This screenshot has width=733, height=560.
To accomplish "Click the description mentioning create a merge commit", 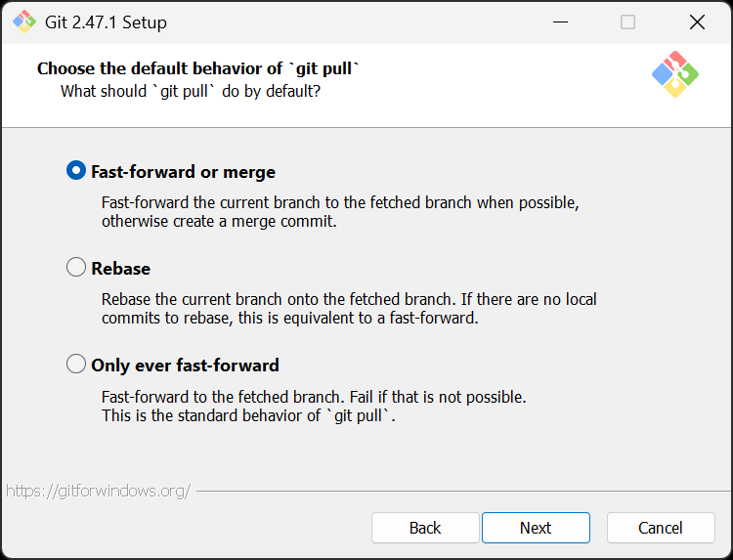I will tap(340, 212).
